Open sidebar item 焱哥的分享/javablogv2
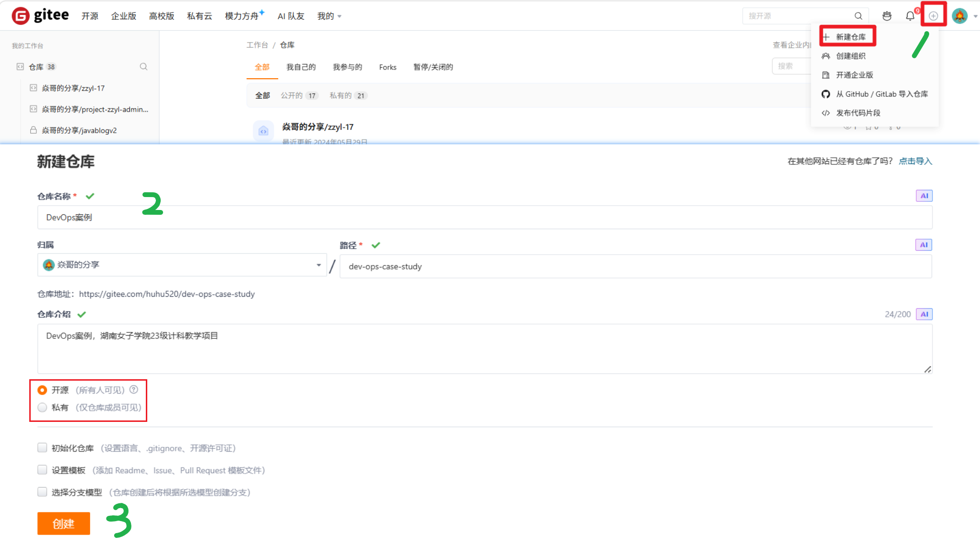980x559 pixels. point(79,130)
